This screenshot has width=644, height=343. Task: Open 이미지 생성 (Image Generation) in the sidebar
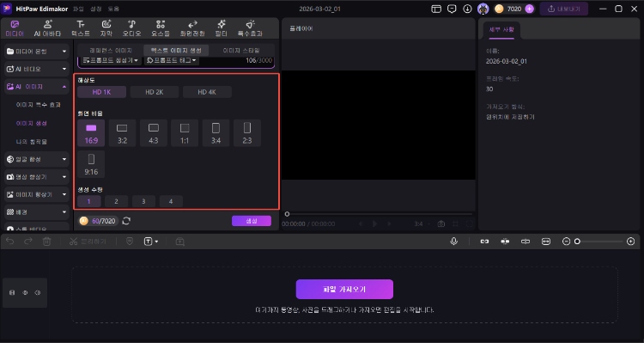click(x=31, y=124)
